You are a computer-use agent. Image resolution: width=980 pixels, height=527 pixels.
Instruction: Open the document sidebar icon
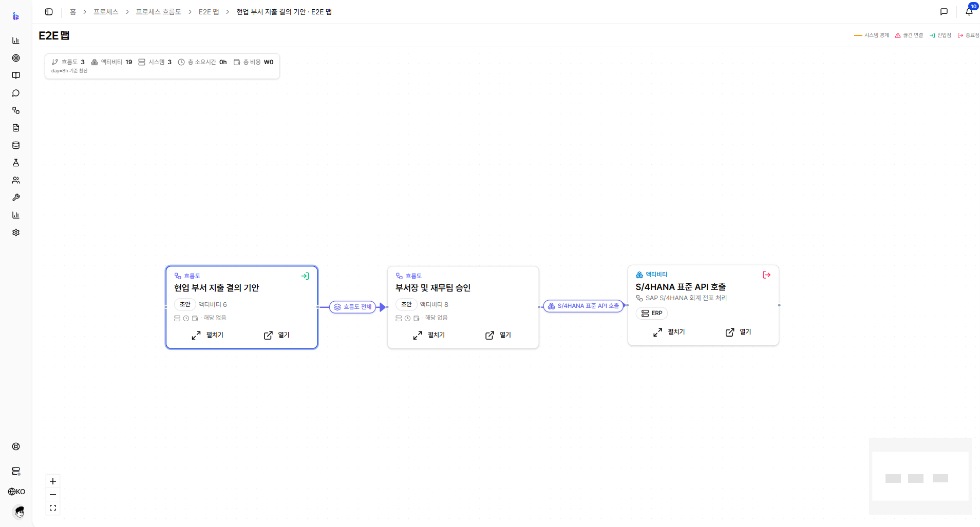point(16,128)
